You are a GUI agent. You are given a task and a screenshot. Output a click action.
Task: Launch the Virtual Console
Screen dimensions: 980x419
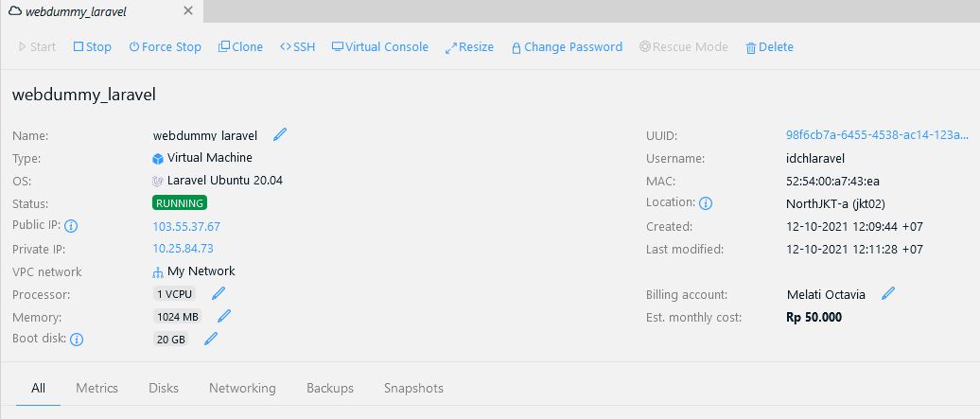click(379, 47)
